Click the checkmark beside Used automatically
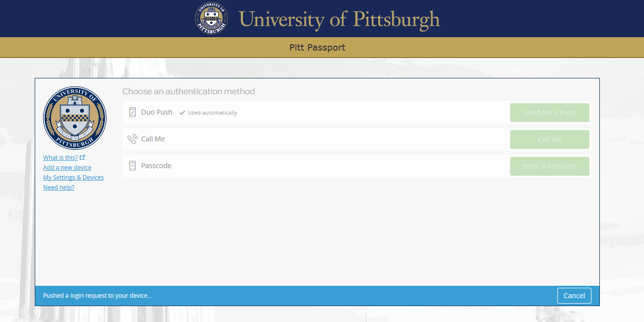Viewport: 644px width, 322px height. tap(182, 113)
